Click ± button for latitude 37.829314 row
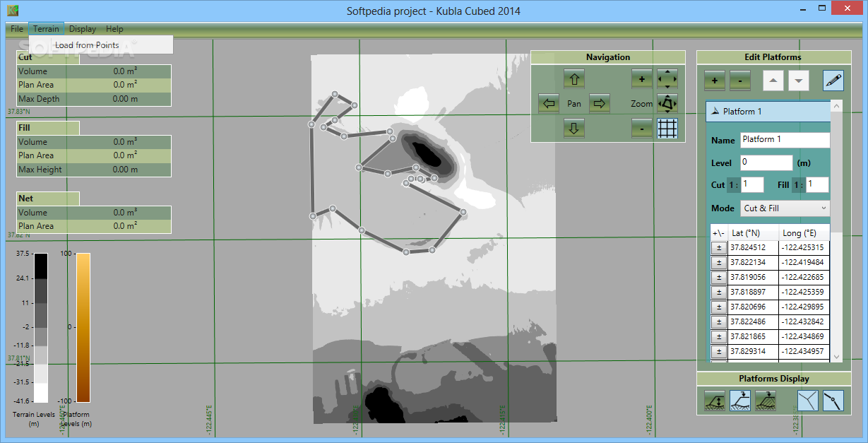This screenshot has width=868, height=443. 719,352
